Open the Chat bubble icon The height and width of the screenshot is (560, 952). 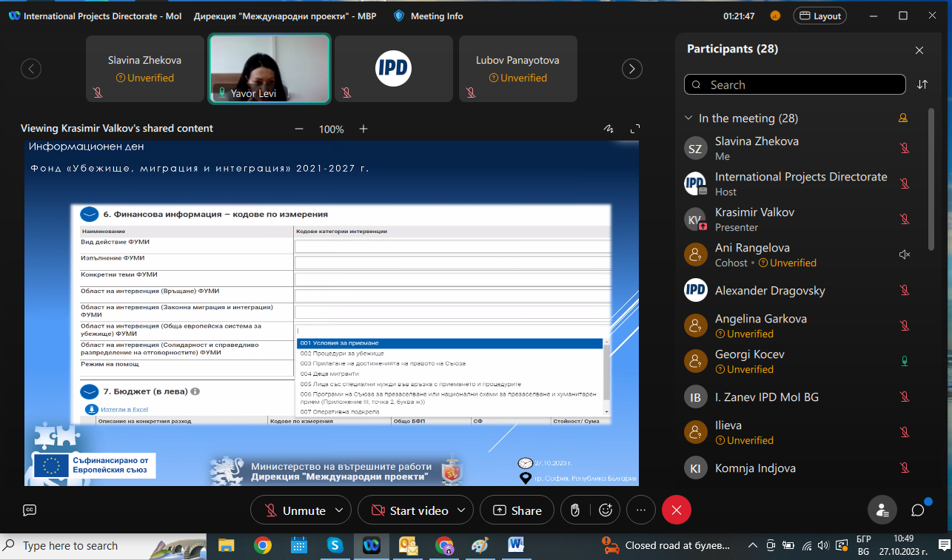pos(918,510)
